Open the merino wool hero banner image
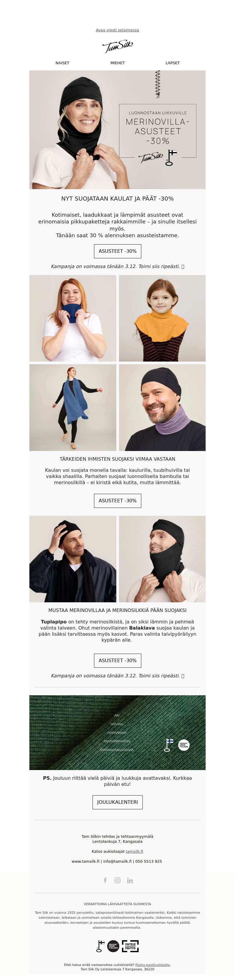The image size is (235, 980). (117, 130)
